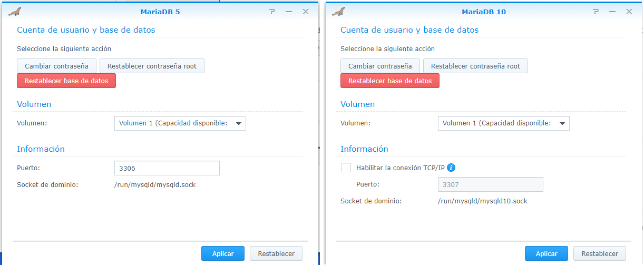Click 'Cuenta de usuario y base de datos' in MariaDB 5
This screenshot has height=265, width=644.
tap(86, 30)
